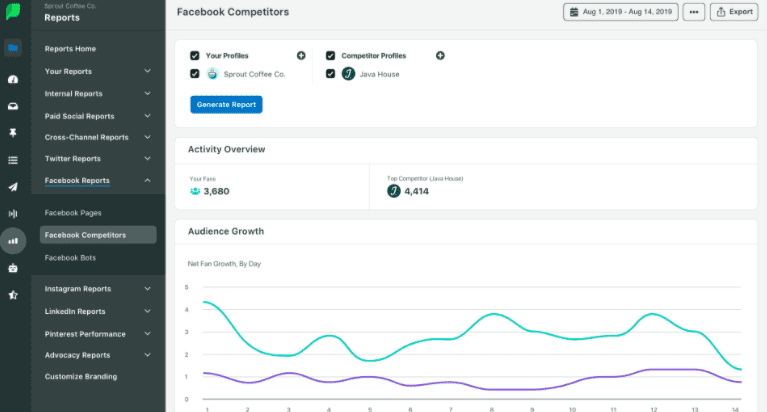The image size is (767, 412).
Task: Open the inbox tray icon in sidebar
Action: [x=13, y=106]
